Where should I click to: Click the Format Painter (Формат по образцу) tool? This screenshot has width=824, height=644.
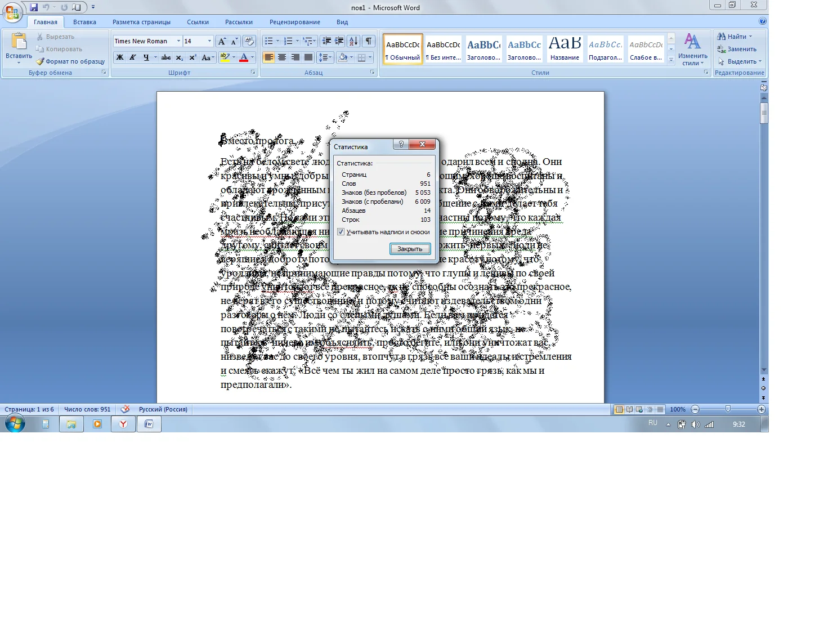coord(70,61)
